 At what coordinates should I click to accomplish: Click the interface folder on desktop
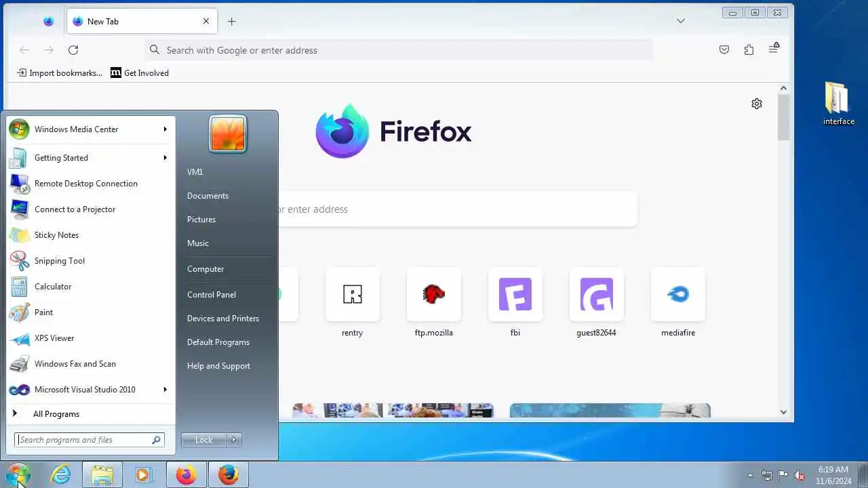(x=838, y=103)
